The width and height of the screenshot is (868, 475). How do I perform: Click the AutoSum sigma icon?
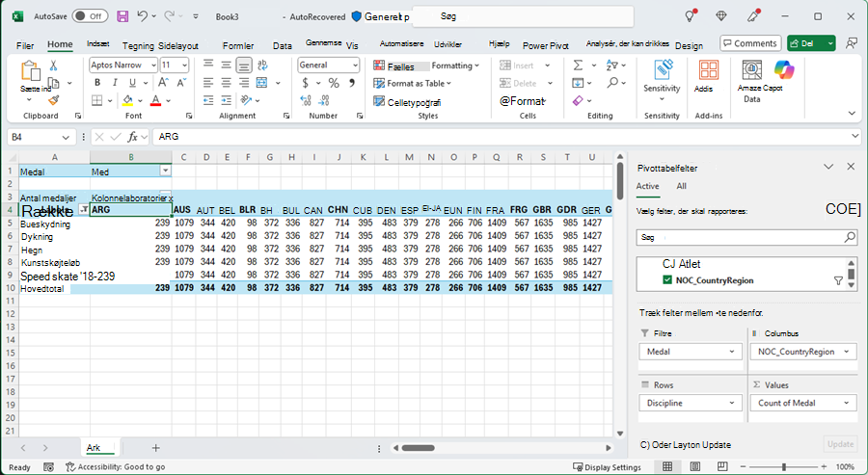tap(578, 66)
